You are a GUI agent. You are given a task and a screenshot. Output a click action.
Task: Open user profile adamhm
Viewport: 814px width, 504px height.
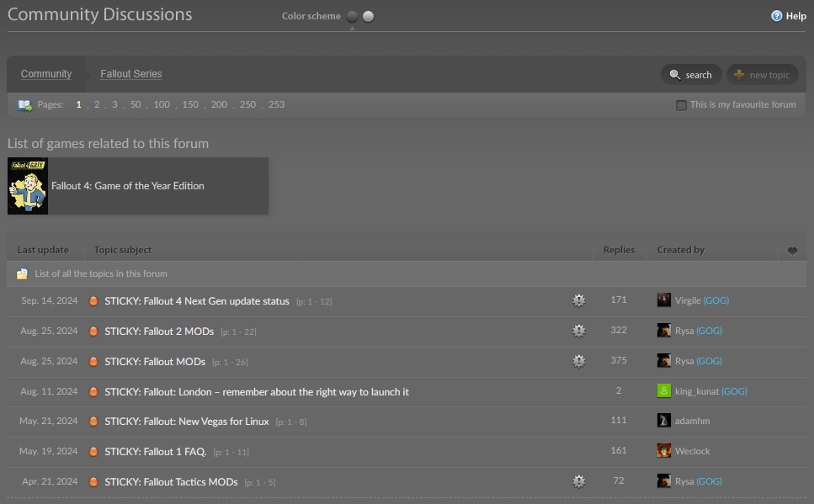click(x=693, y=421)
